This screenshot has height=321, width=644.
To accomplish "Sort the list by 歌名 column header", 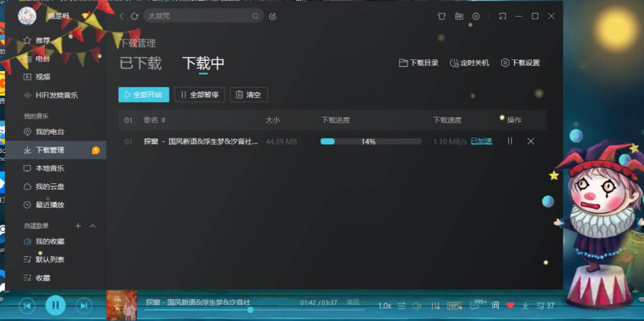I will (x=154, y=120).
